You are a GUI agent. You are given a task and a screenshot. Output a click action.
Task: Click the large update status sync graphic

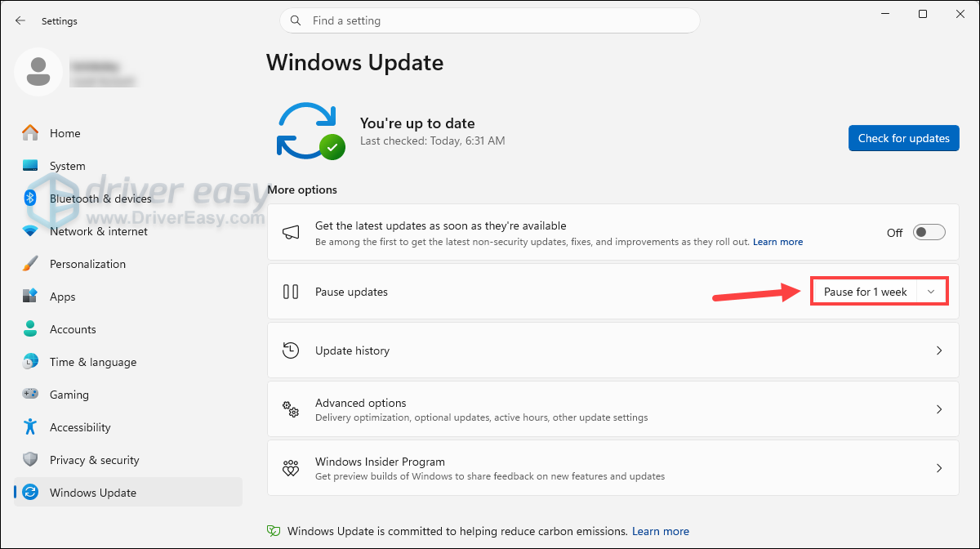(310, 131)
